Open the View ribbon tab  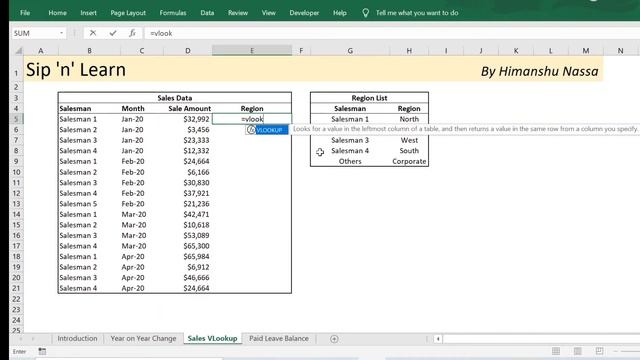point(269,13)
